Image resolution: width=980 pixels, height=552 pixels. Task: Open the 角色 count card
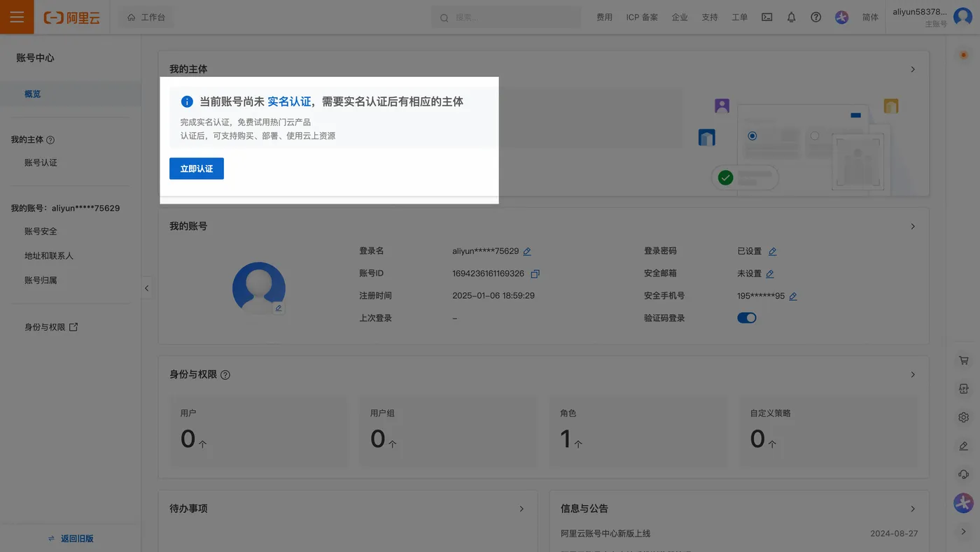pos(638,432)
